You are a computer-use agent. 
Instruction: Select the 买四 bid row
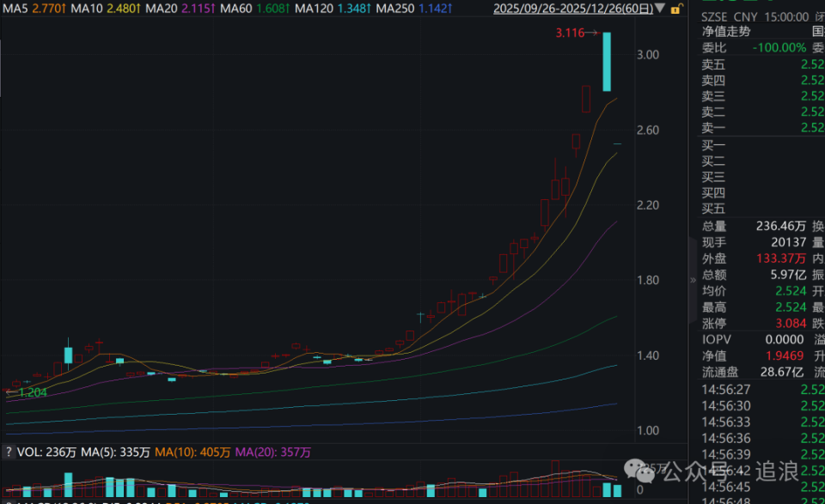pyautogui.click(x=763, y=192)
